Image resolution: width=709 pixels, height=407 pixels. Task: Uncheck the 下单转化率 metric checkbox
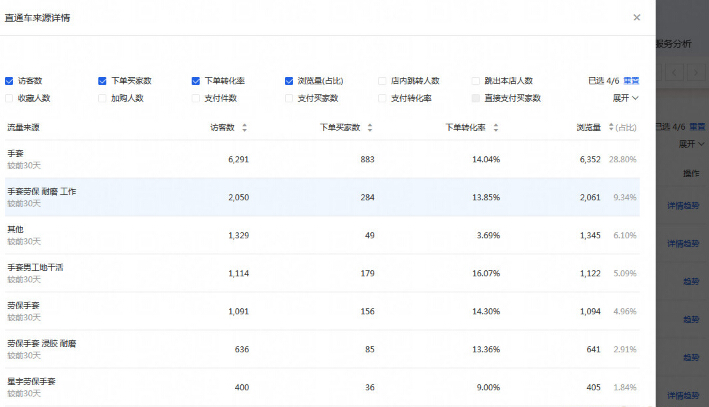[x=196, y=81]
